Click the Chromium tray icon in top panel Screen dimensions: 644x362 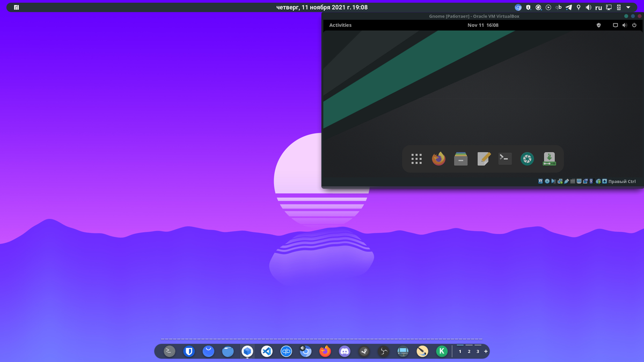tap(518, 8)
